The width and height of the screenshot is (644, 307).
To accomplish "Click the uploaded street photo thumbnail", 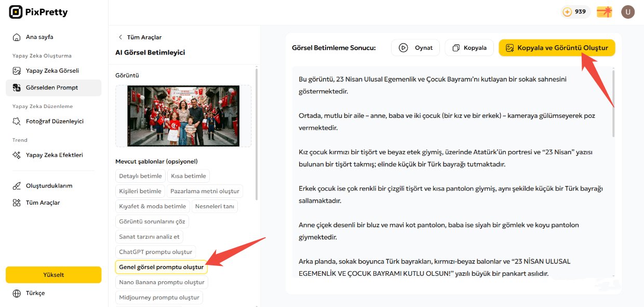I will pyautogui.click(x=183, y=116).
